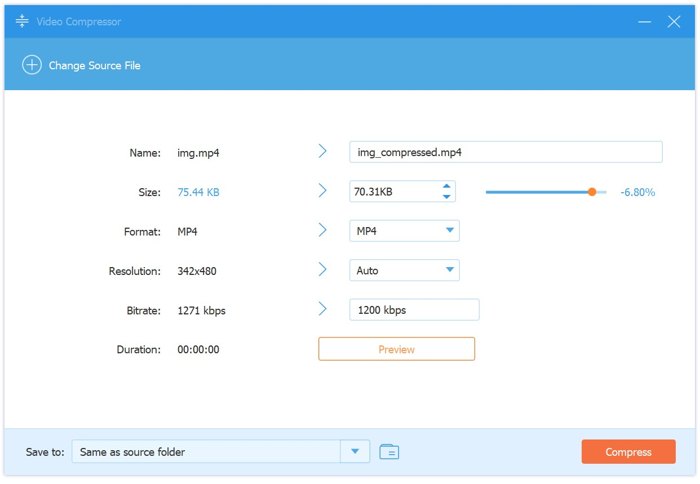Viewport: 700px width, 484px height.
Task: Decrease output size with the down stepper arrow
Action: coord(446,196)
